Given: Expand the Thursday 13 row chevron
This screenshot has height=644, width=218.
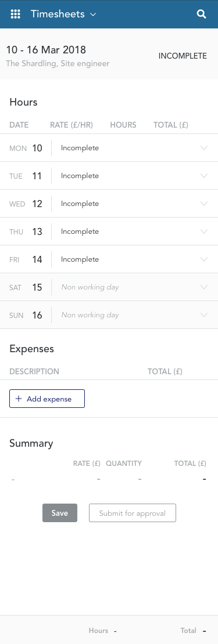Looking at the screenshot, I should point(203,231).
